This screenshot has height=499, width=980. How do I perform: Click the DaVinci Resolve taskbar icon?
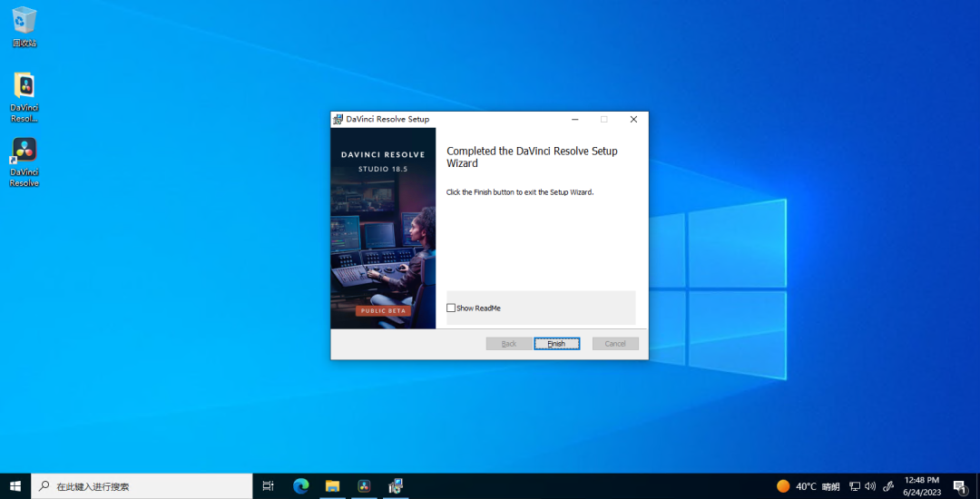click(364, 486)
